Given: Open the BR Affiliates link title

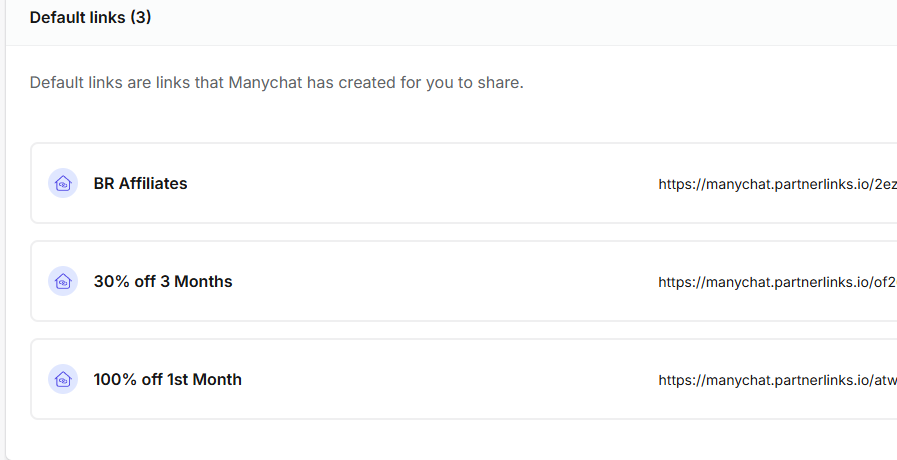Looking at the screenshot, I should [x=140, y=183].
